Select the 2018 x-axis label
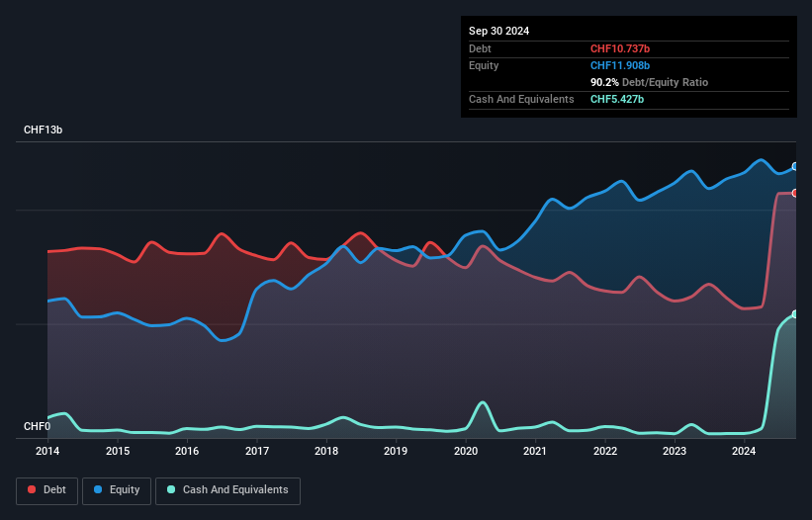Viewport: 812px width, 520px height. point(326,451)
